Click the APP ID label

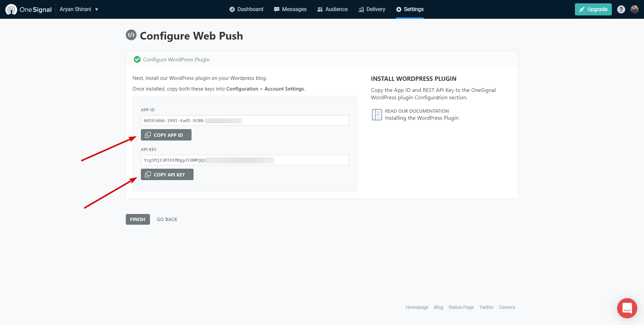(x=148, y=110)
